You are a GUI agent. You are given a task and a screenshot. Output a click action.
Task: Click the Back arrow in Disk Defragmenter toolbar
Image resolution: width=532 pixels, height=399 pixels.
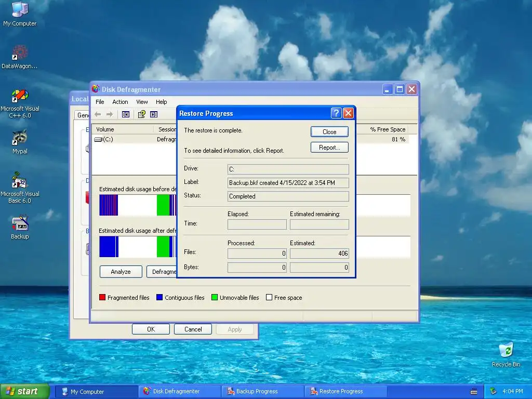click(98, 114)
